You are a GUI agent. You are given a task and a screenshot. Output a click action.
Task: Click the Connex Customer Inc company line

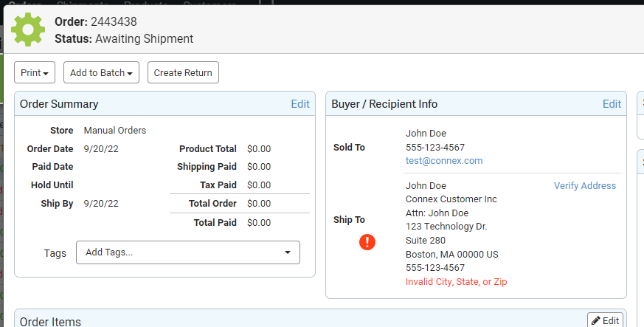pos(451,199)
